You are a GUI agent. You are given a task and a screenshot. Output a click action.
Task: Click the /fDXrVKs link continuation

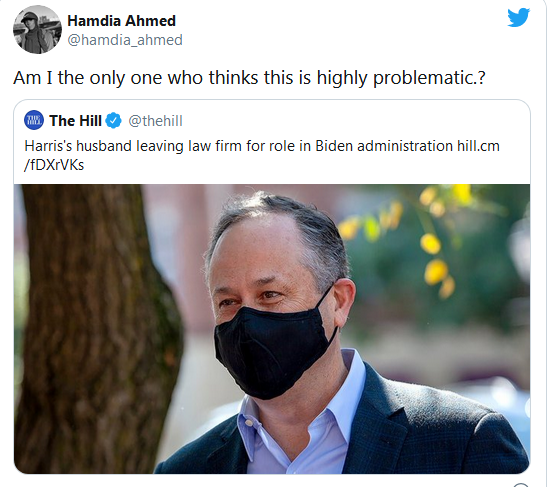pos(54,165)
